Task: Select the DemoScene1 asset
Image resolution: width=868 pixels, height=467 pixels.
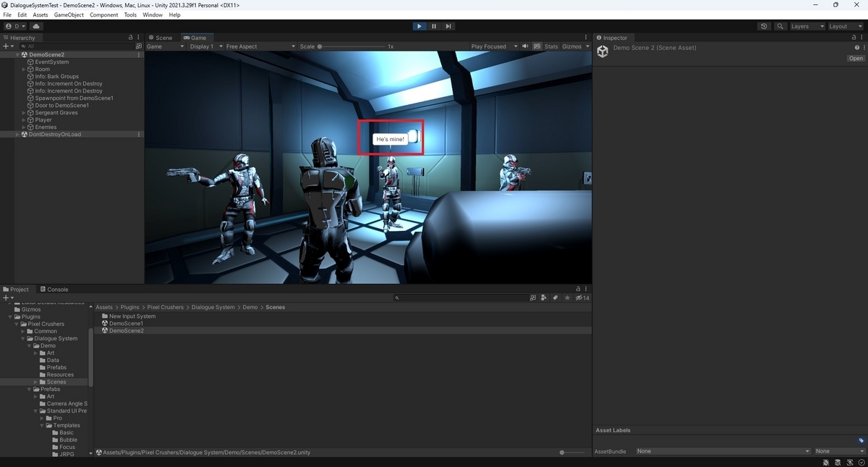Action: tap(126, 323)
